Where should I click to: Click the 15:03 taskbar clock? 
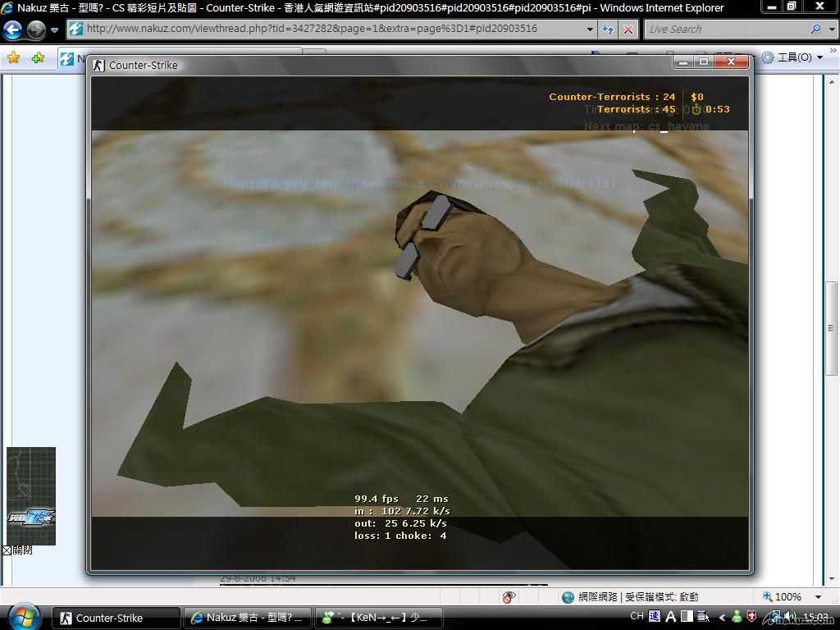click(816, 618)
